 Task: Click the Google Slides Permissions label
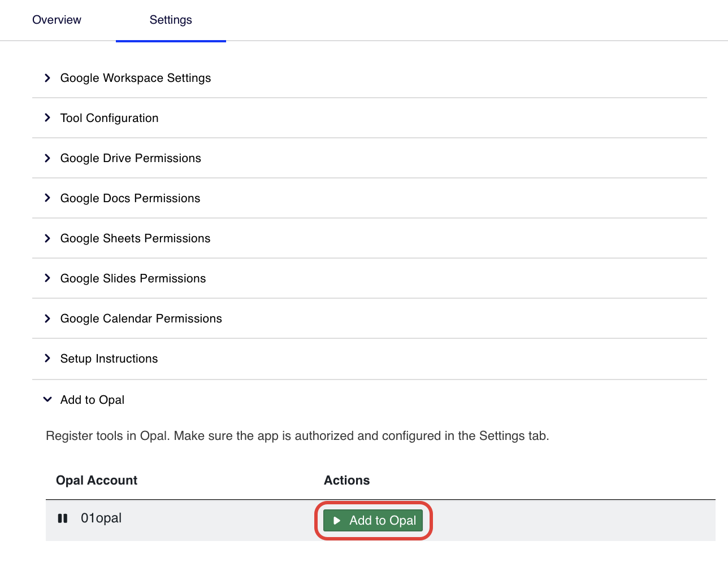133,278
